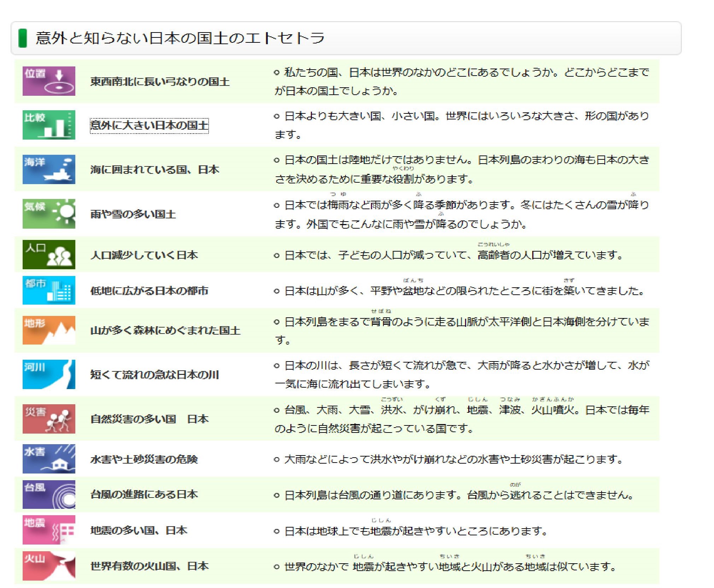This screenshot has width=714, height=588.
Task: Click link 水害や土砂災害の危険
Action: point(144,459)
